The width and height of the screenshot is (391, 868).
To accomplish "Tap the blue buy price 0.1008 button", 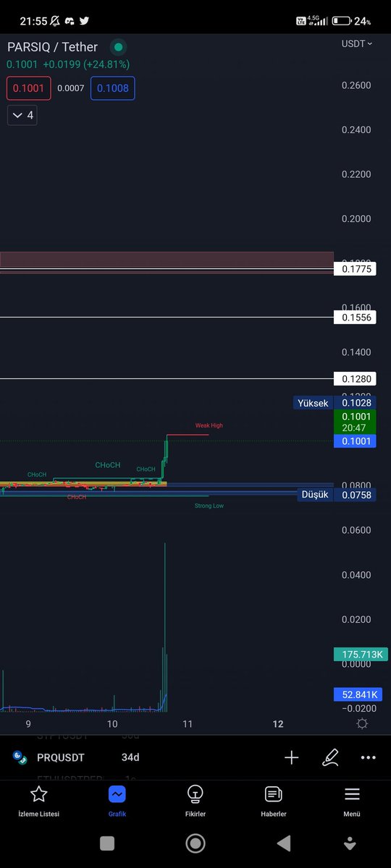I will click(112, 88).
